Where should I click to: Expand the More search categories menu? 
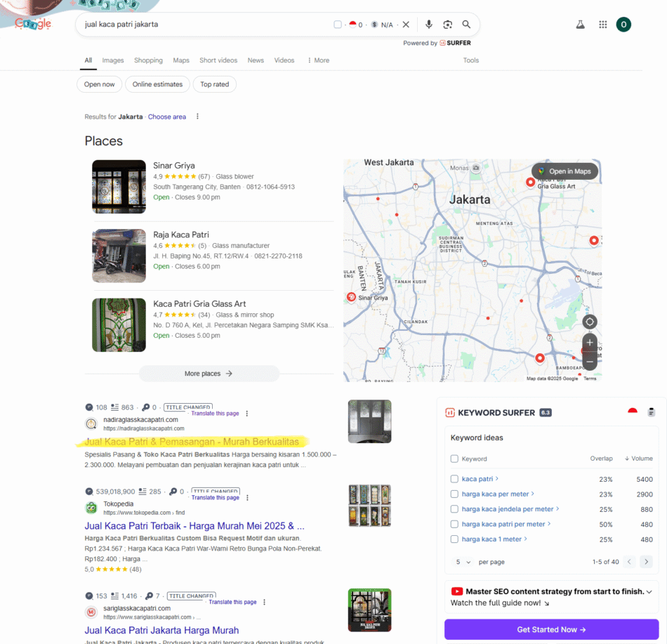(318, 60)
